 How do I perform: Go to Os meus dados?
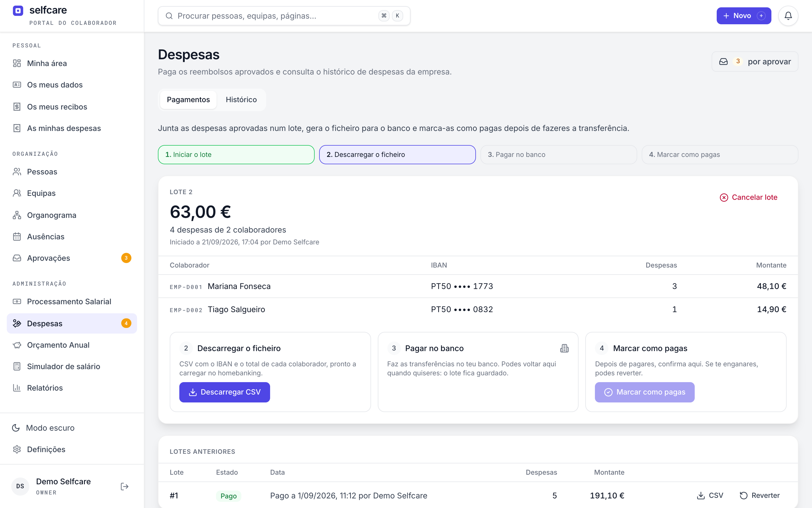pyautogui.click(x=72, y=85)
